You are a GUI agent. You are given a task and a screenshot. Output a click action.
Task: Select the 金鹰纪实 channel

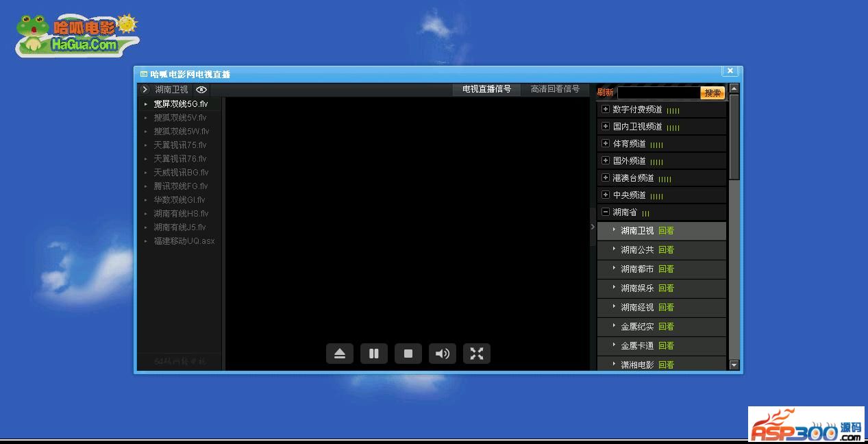coord(637,327)
